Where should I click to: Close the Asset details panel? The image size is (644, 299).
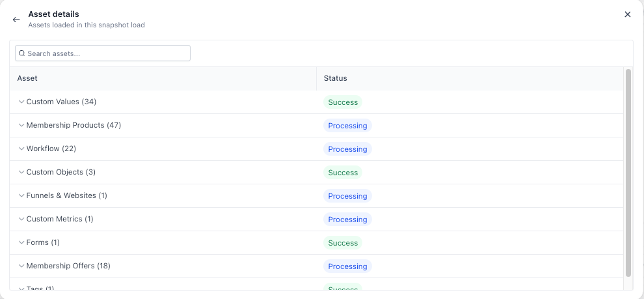point(628,14)
